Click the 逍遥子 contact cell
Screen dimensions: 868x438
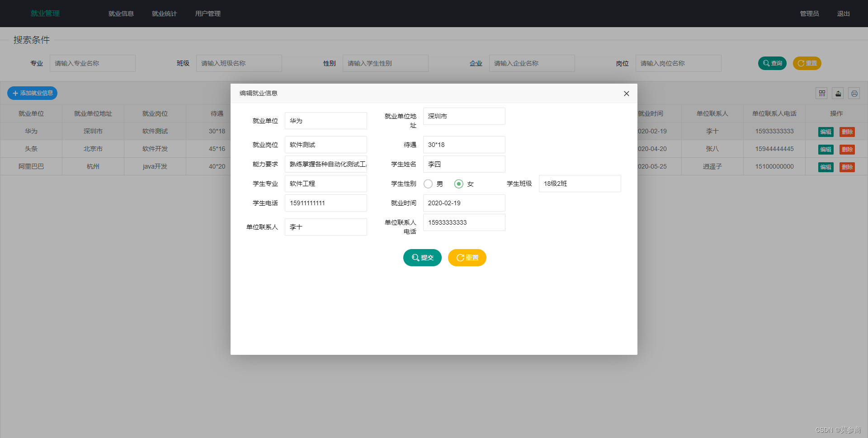[x=712, y=166]
